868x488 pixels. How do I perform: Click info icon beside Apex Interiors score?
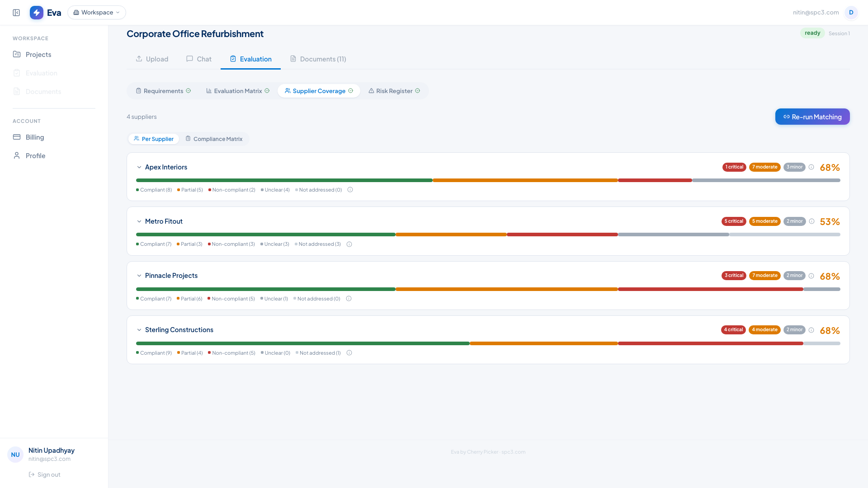[811, 167]
